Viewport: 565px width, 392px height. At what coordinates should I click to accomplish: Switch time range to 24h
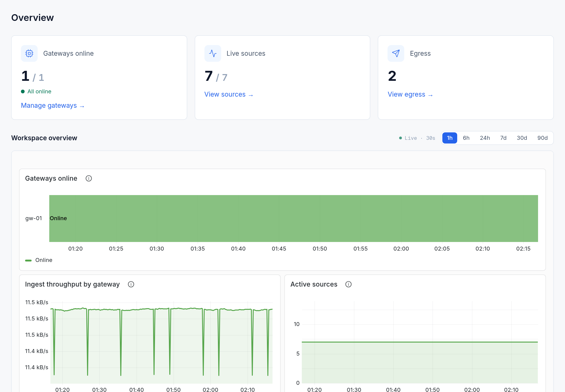[485, 138]
